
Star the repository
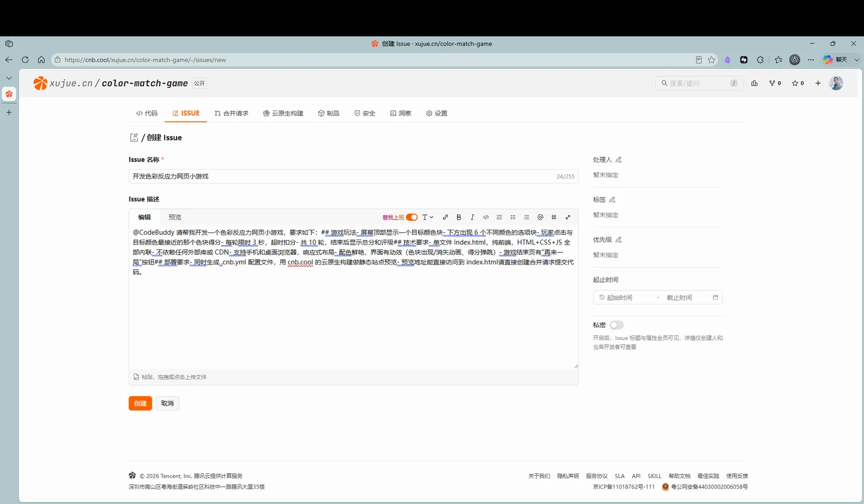798,83
